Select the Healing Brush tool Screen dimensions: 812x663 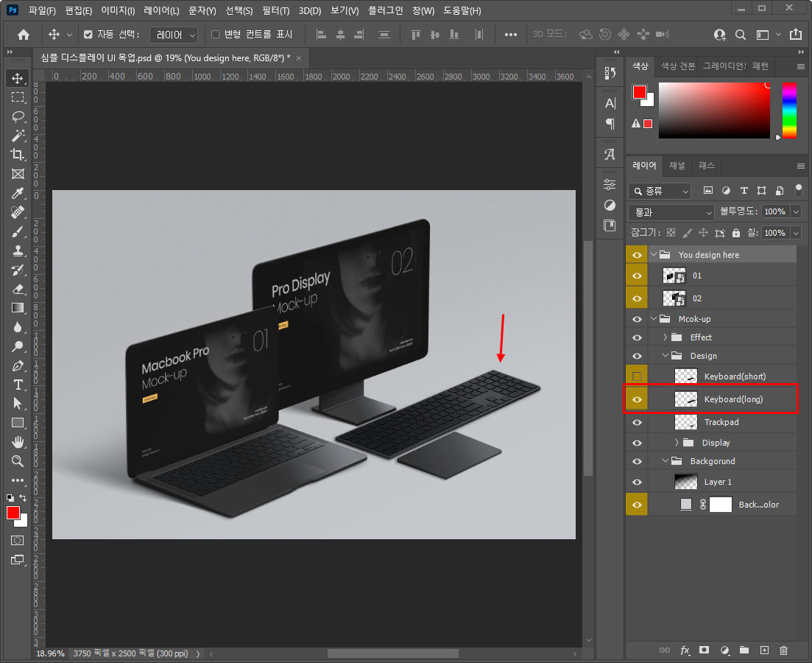(x=18, y=212)
